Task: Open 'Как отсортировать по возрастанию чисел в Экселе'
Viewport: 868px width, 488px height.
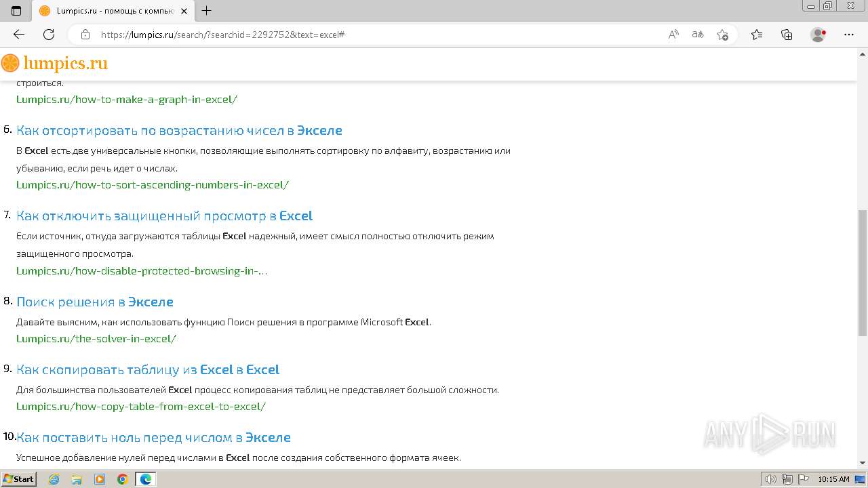Action: click(x=179, y=130)
